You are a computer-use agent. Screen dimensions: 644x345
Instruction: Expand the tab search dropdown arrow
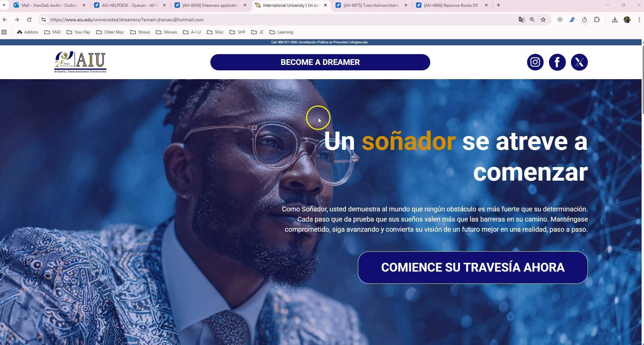pyautogui.click(x=4, y=5)
